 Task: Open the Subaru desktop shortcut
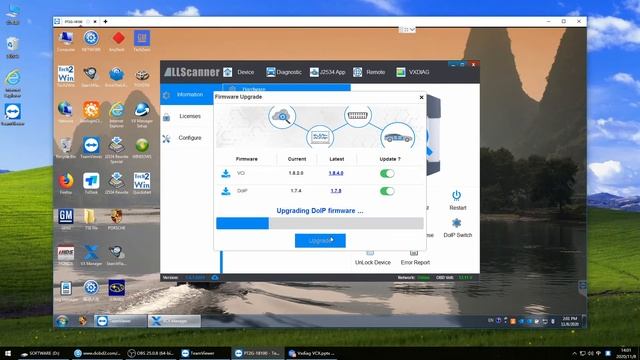tap(116, 290)
